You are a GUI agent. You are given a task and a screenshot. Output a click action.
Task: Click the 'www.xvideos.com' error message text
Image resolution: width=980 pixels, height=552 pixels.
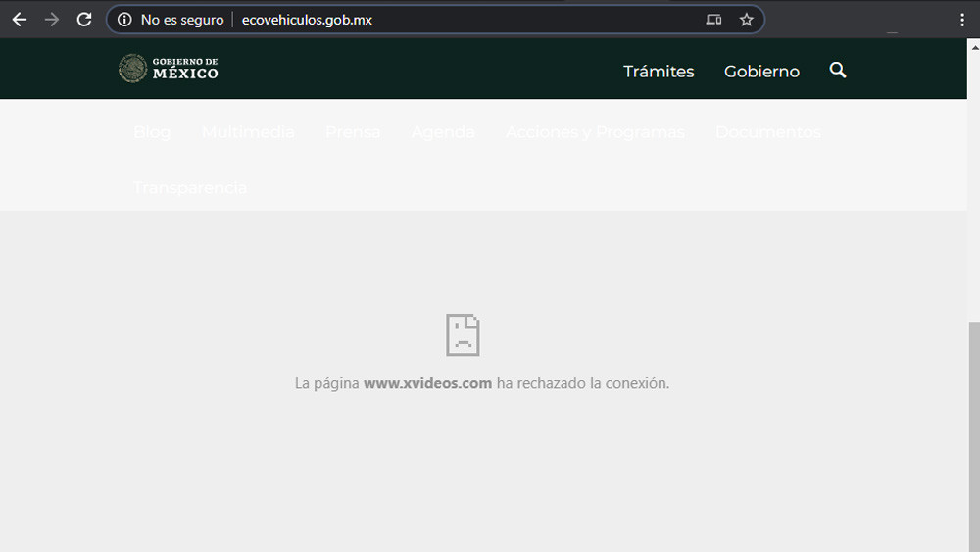coord(427,383)
